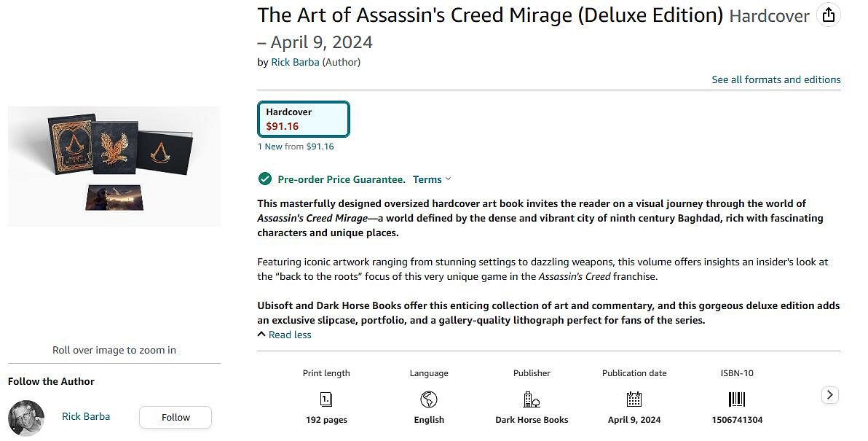
Task: Click the ISBN-10 barcode icon
Action: (737, 399)
